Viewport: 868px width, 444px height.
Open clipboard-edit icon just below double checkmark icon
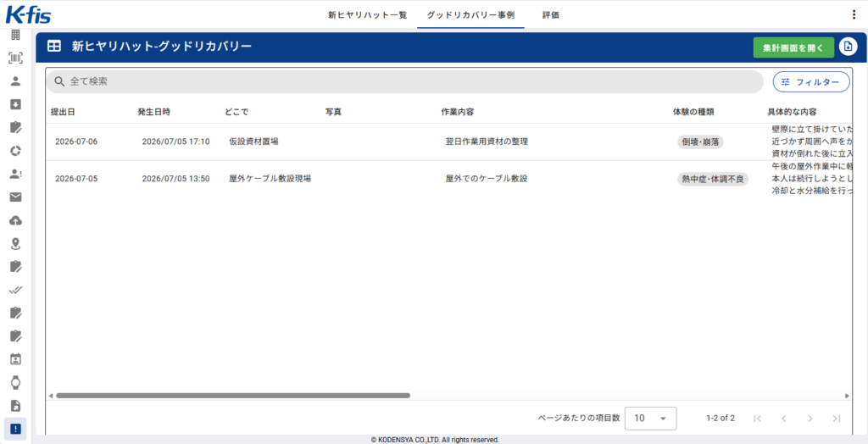point(15,313)
